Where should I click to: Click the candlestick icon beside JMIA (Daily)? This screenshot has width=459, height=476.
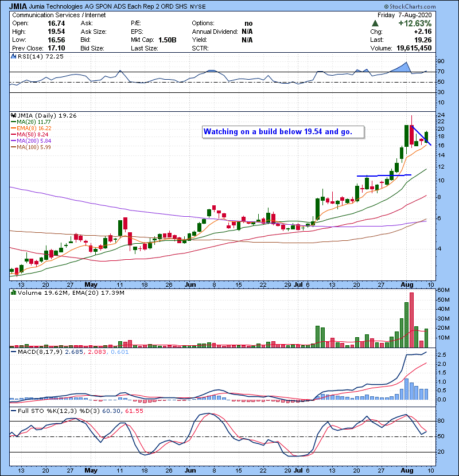pyautogui.click(x=14, y=115)
